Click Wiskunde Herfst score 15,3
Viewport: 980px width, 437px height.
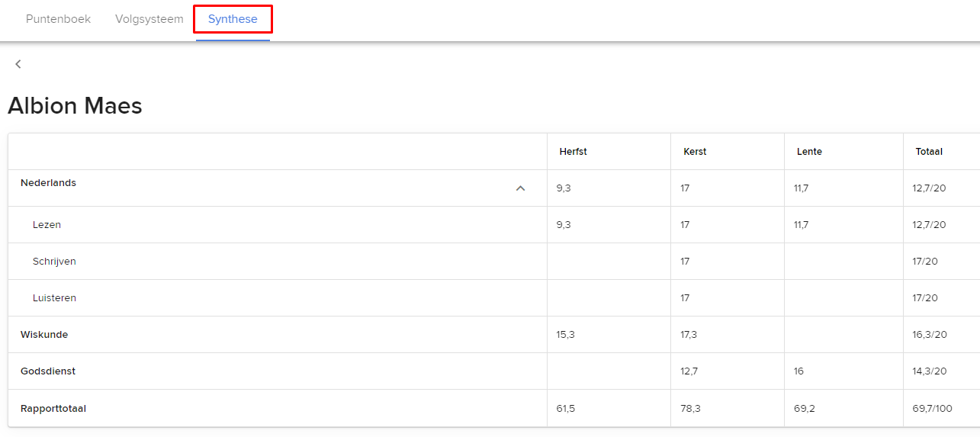(x=565, y=335)
